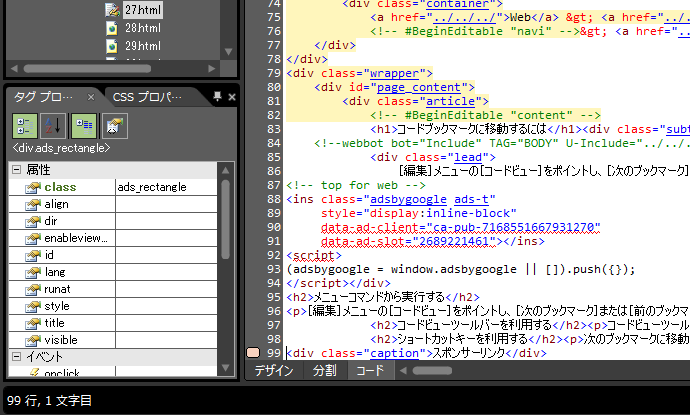Click the wrapper class link on line 79
The image size is (690, 415).
pos(394,73)
